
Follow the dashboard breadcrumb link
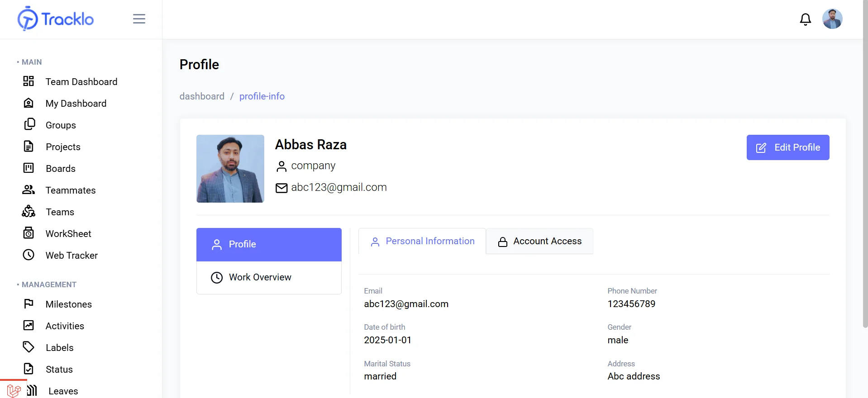pos(202,96)
